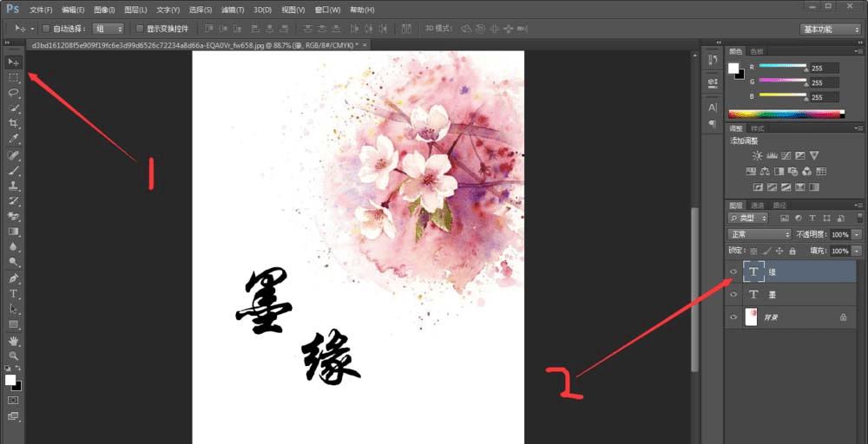The width and height of the screenshot is (868, 444).
Task: Select the Move tool in toolbox
Action: click(13, 62)
